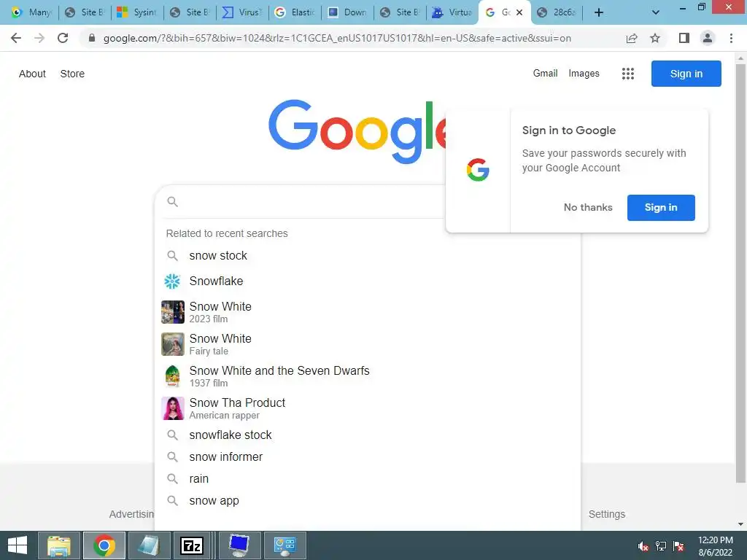Click the address bar URL
747x560 pixels.
coord(337,38)
